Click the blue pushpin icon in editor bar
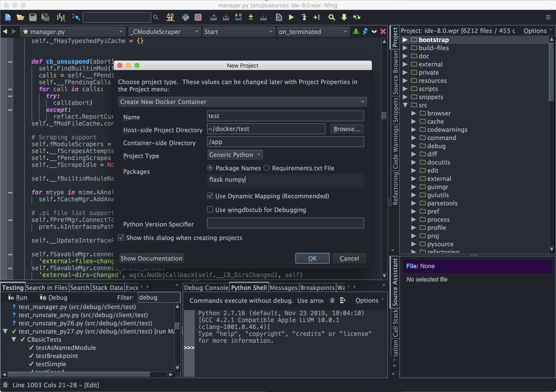 pyautogui.click(x=365, y=31)
